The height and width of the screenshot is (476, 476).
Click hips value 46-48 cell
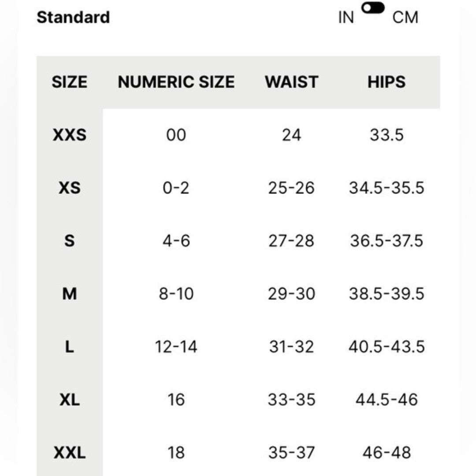point(387,453)
